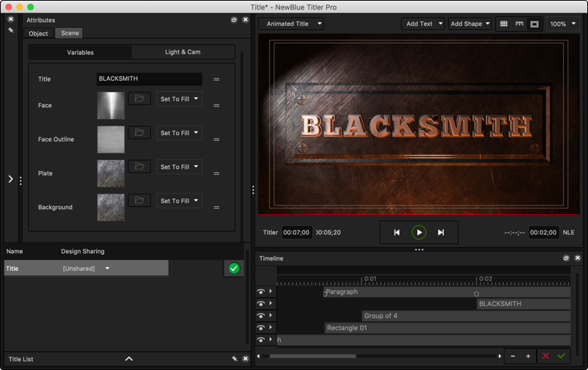Hide the Rectangle 01 layer
Viewport: 588px width, 370px height.
260,327
